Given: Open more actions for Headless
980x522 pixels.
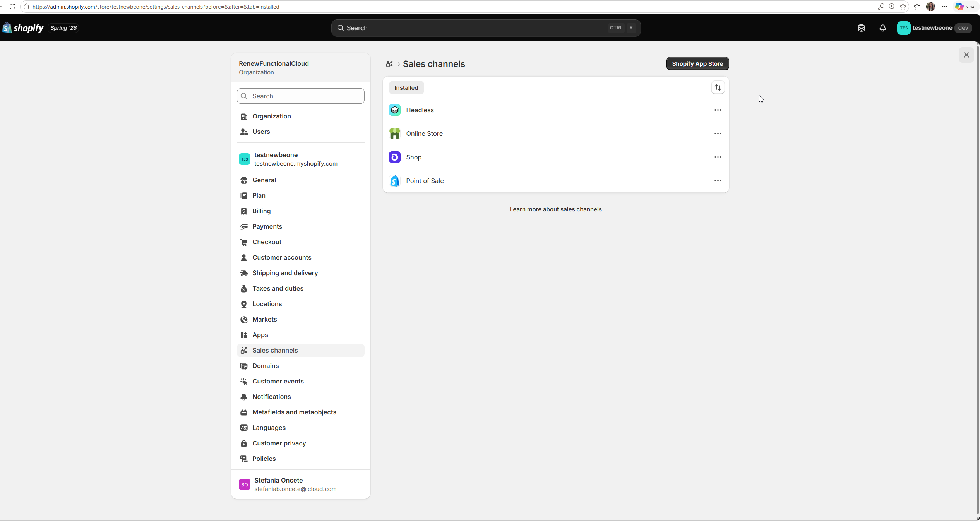Looking at the screenshot, I should pos(718,110).
